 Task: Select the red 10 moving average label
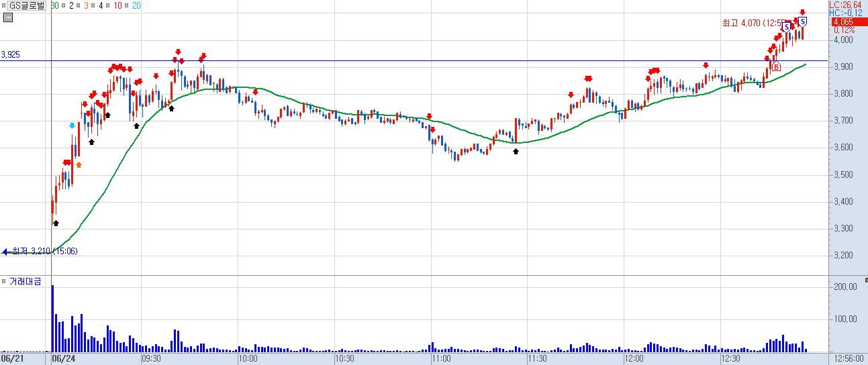coord(117,5)
